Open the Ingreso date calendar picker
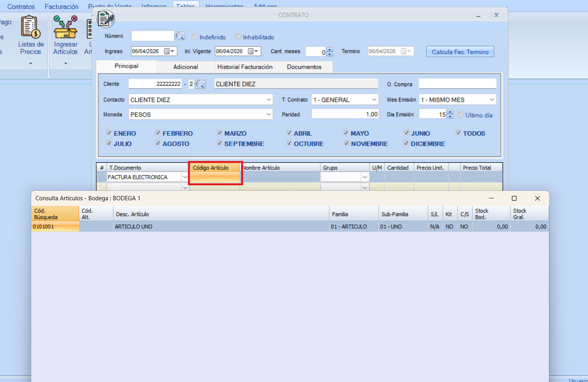 click(x=169, y=51)
